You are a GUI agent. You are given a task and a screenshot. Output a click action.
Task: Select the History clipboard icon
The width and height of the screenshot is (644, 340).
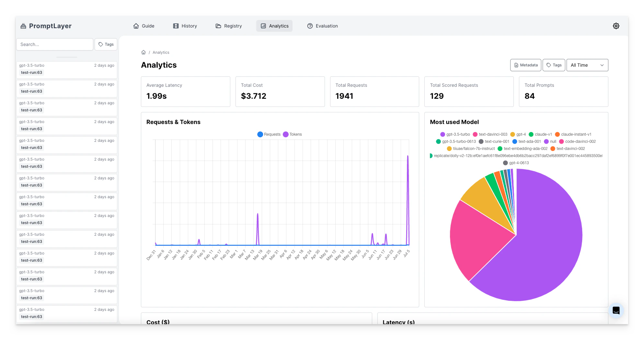176,26
